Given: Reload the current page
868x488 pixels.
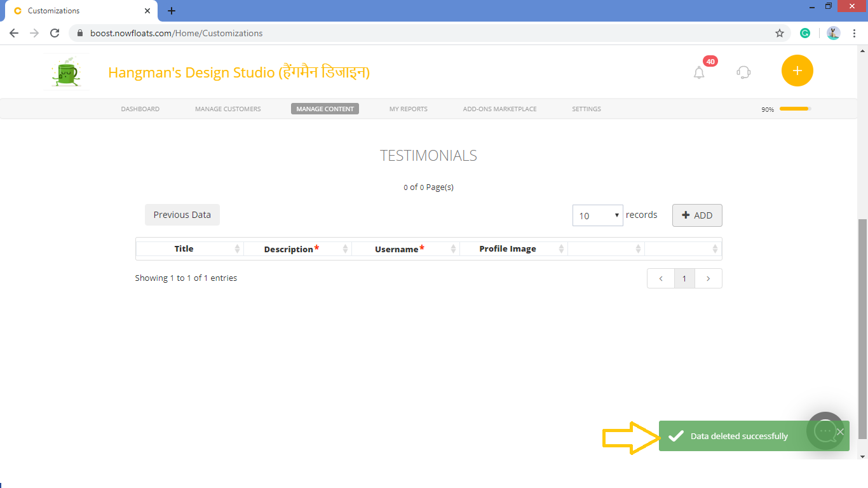Looking at the screenshot, I should 55,33.
